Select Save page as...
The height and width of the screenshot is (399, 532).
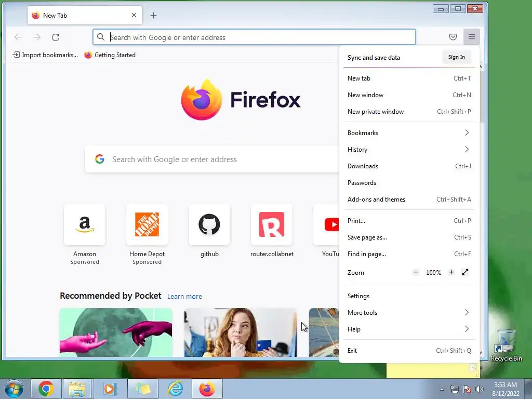click(x=409, y=237)
